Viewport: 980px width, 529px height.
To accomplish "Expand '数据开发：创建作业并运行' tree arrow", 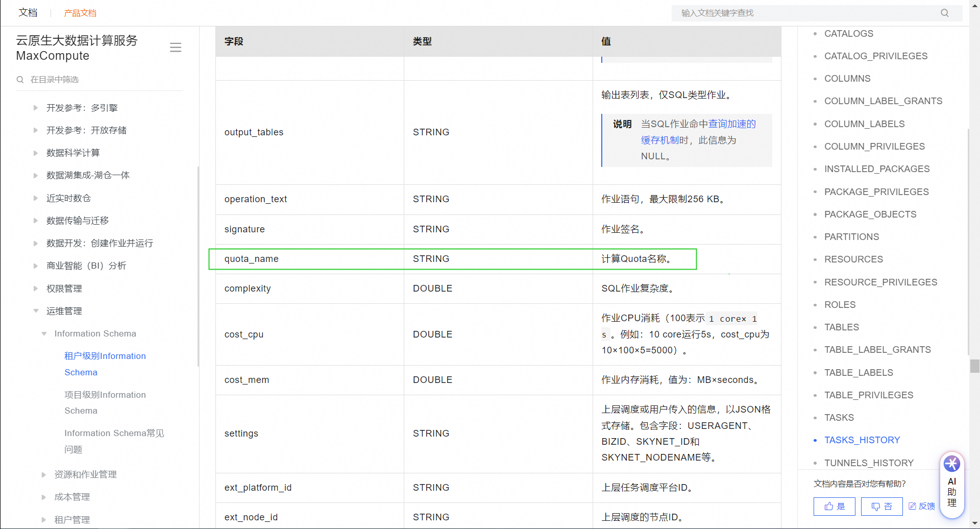I will click(36, 243).
